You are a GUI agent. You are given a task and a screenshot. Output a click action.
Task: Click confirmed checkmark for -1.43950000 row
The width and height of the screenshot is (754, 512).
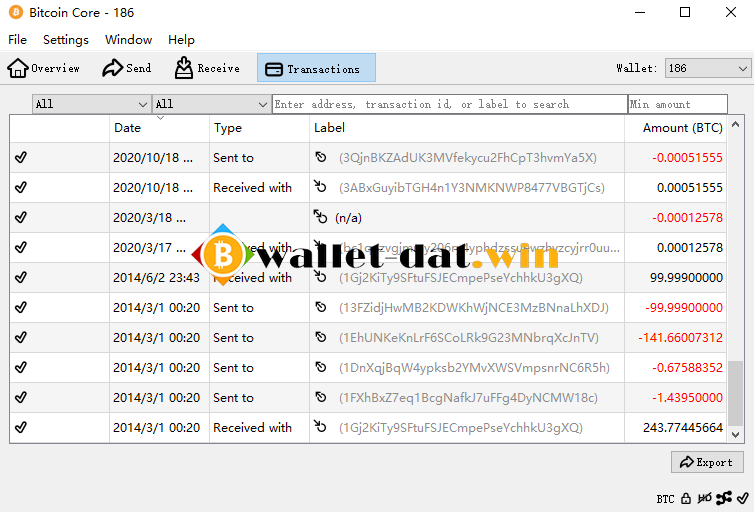[x=21, y=397]
